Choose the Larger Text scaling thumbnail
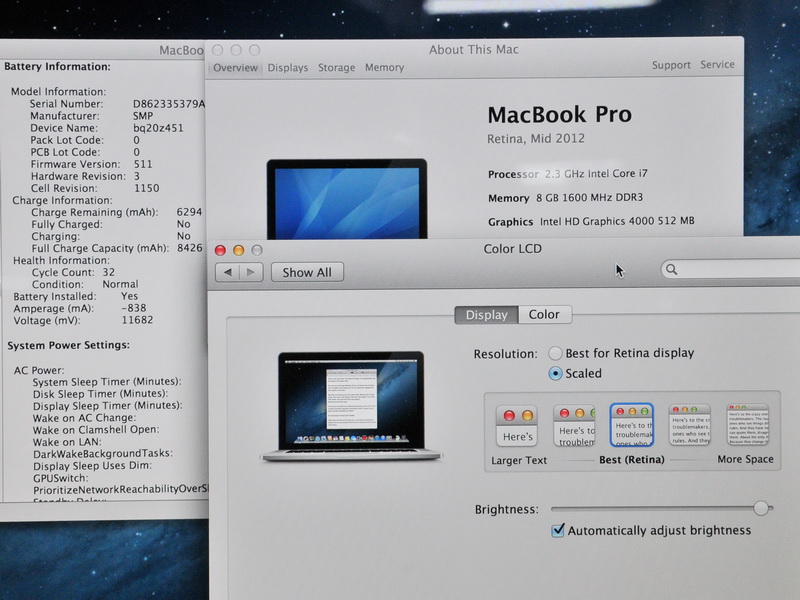 pyautogui.click(x=517, y=425)
